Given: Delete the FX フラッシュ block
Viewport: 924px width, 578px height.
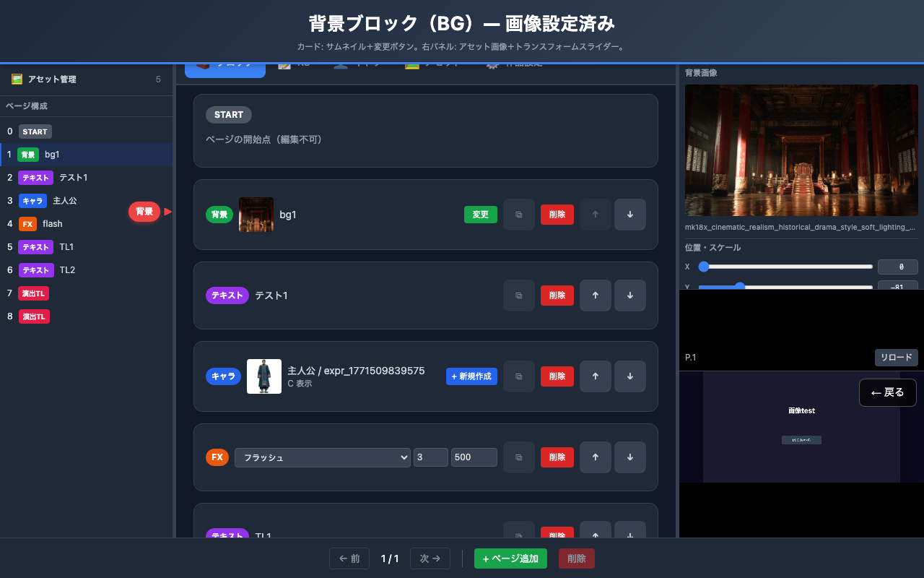Looking at the screenshot, I should click(557, 457).
